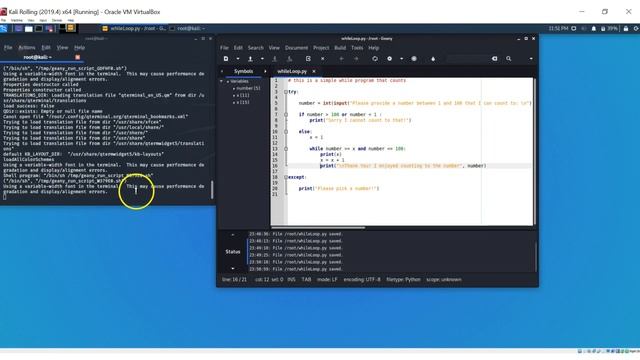Viewport: 640px width, 360px height.
Task: Open Geany Edit menu
Action: click(x=238, y=48)
